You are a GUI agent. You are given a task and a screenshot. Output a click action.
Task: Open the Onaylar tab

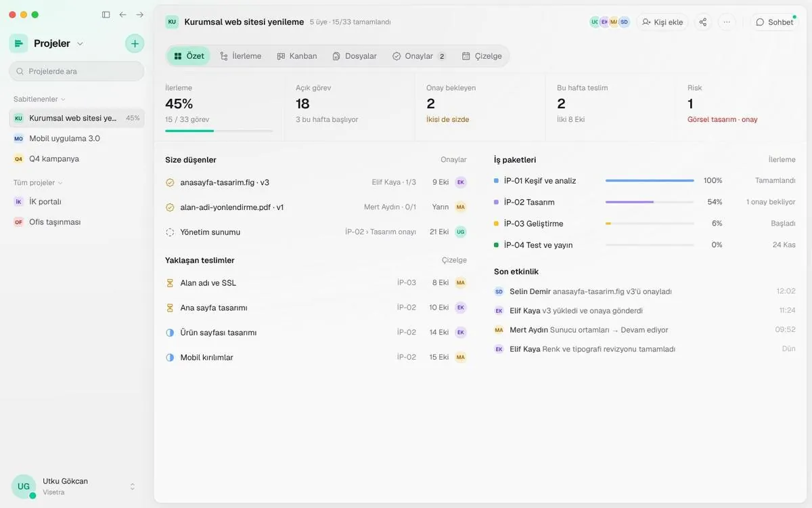point(419,56)
